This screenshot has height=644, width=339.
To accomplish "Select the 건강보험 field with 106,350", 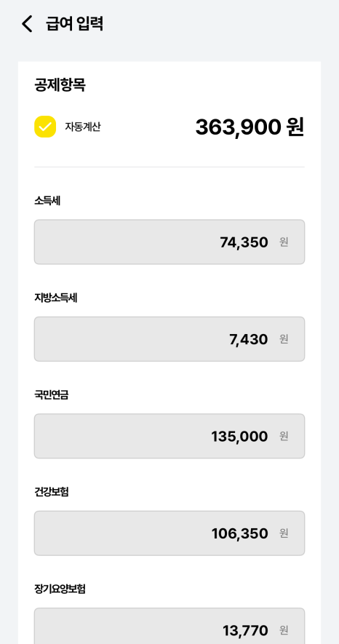I will [x=169, y=533].
